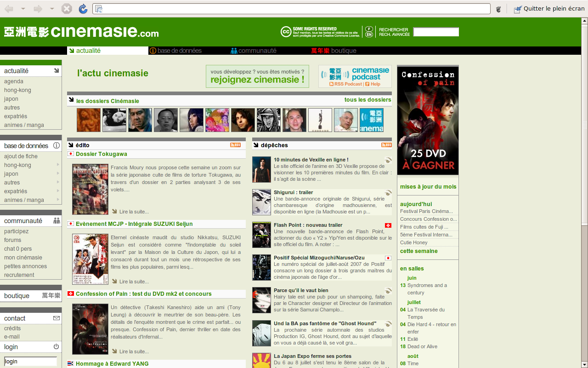588x368 pixels.
Task: Click the vertical page scrollbar
Action: 584,184
